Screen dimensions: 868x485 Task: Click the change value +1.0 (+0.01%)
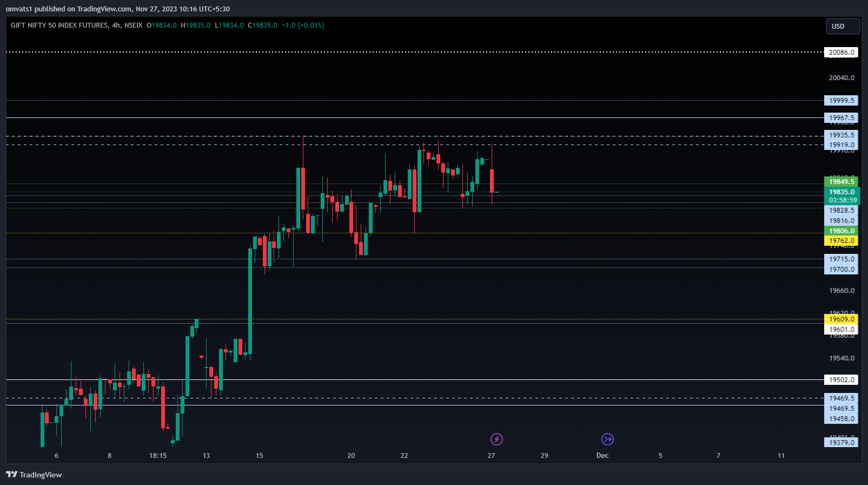pyautogui.click(x=303, y=25)
